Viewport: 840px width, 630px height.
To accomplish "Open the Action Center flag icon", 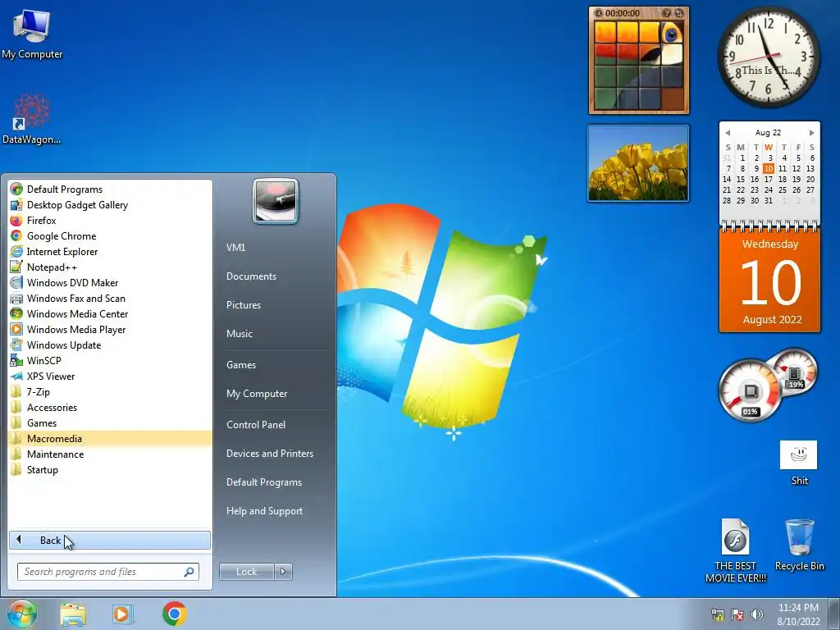I will pyautogui.click(x=737, y=614).
